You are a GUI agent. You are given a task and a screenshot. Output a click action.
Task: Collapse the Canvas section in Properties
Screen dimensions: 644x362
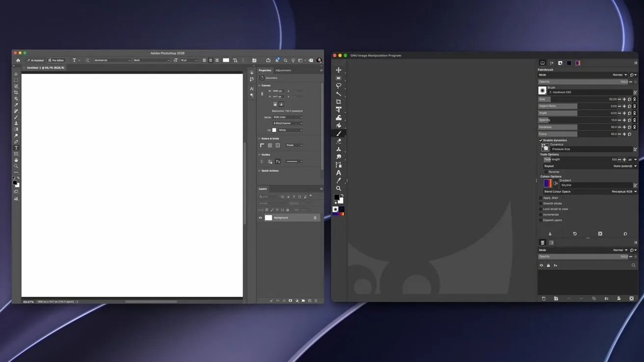(260, 85)
